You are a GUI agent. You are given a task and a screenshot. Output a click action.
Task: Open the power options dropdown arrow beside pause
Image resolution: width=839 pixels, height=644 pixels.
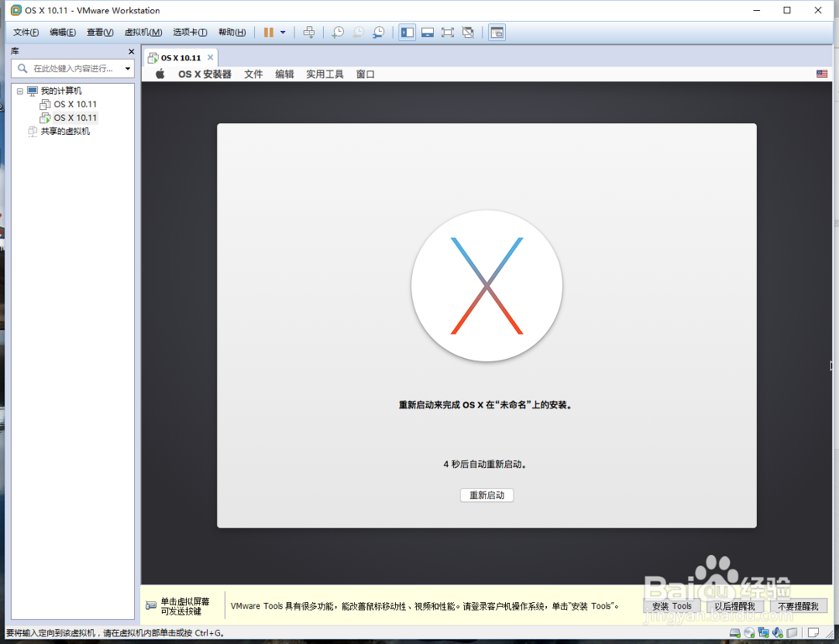[x=283, y=33]
